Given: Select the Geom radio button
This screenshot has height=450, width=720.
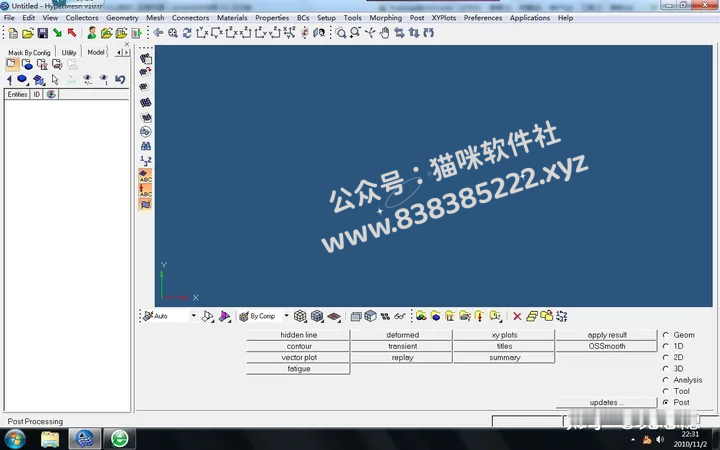Looking at the screenshot, I should pos(665,335).
